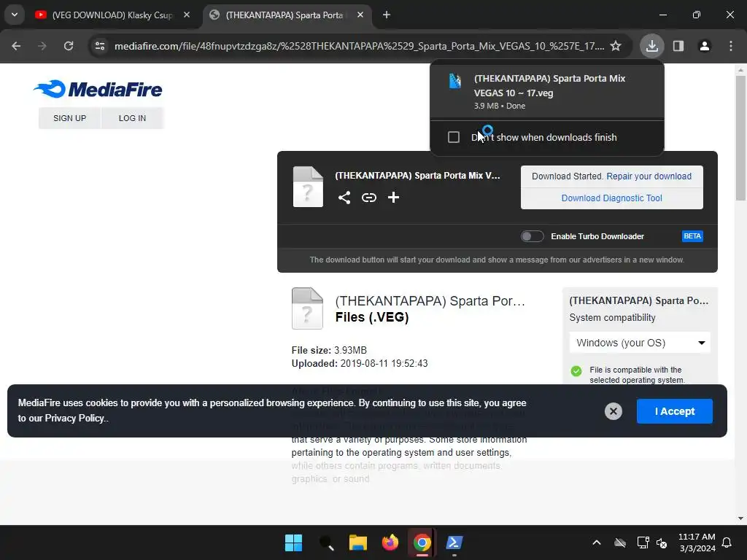This screenshot has width=747, height=560.
Task: Open the notifications bell icon
Action: pos(727,542)
